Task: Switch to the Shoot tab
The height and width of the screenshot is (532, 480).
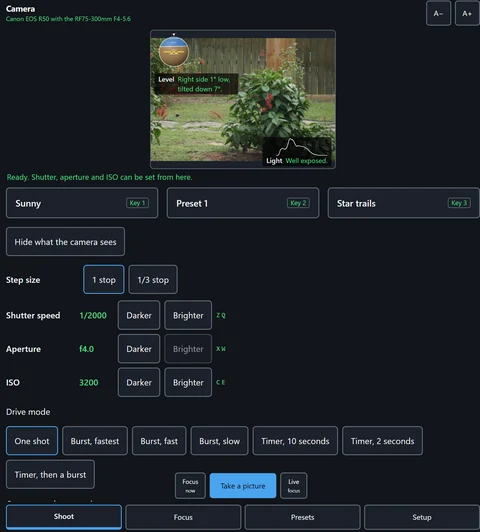Action: click(64, 517)
